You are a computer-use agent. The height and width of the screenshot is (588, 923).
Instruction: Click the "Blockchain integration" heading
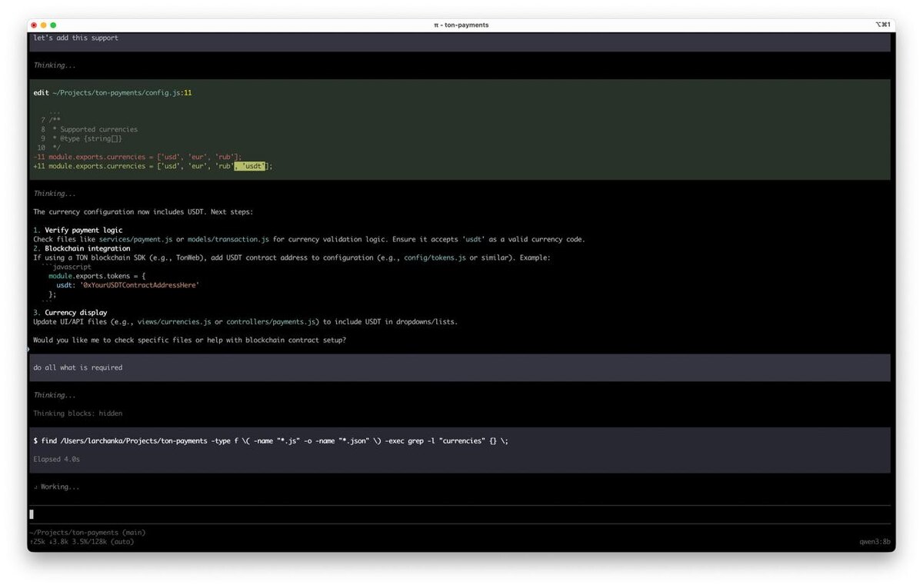(88, 248)
